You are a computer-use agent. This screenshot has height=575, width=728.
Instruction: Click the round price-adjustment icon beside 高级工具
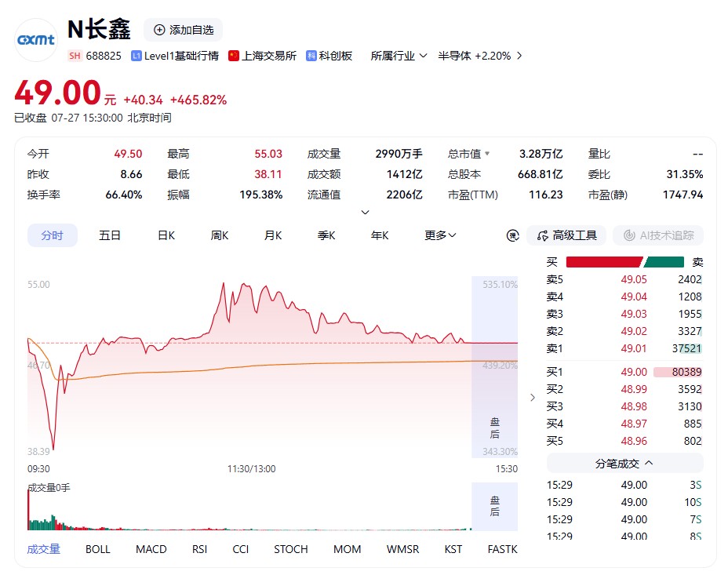[512, 236]
